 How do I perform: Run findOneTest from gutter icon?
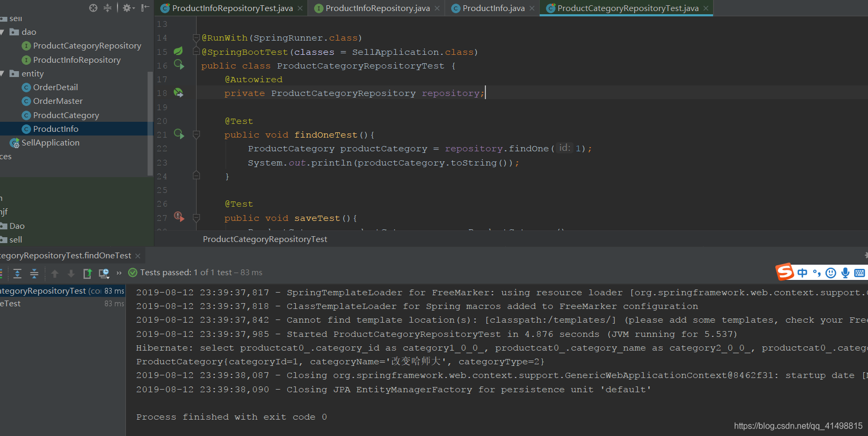pyautogui.click(x=179, y=134)
